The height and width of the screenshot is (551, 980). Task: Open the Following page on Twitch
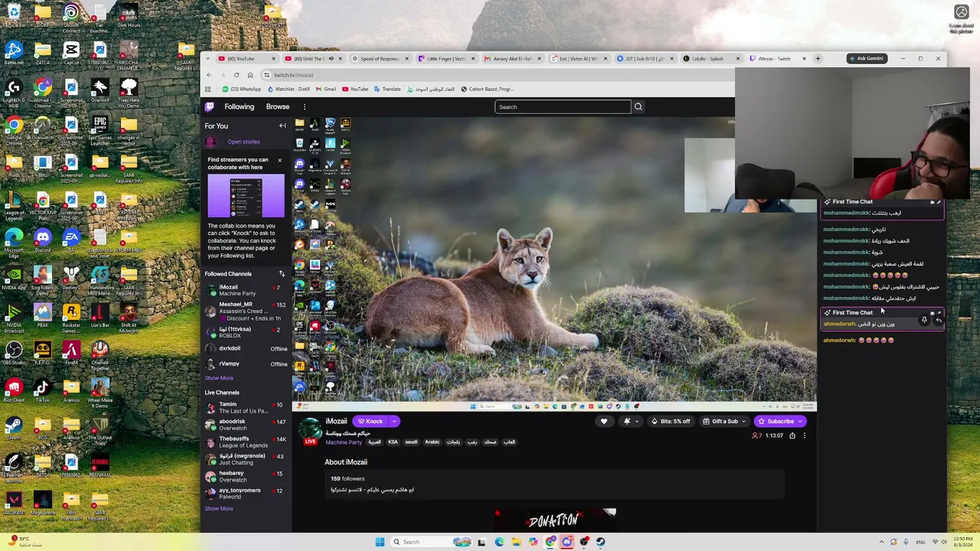[x=239, y=107]
